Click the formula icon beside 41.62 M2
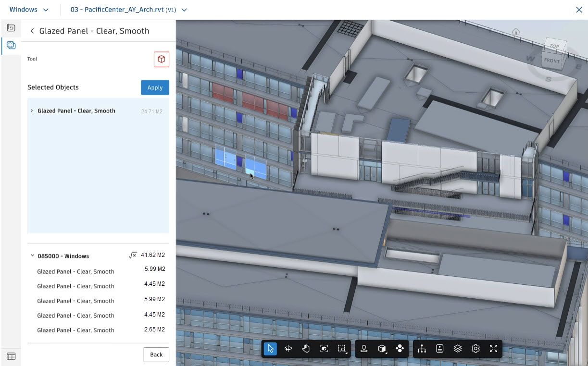The width and height of the screenshot is (588, 366). 132,255
